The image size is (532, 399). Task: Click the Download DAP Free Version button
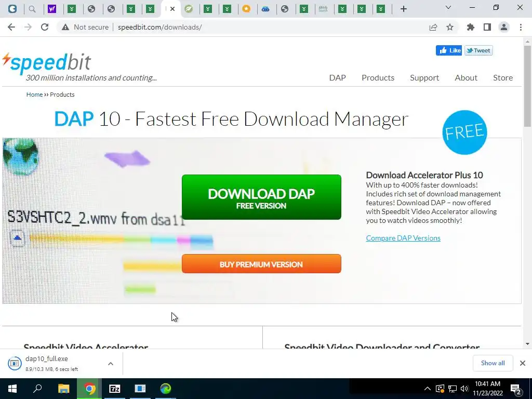(261, 197)
